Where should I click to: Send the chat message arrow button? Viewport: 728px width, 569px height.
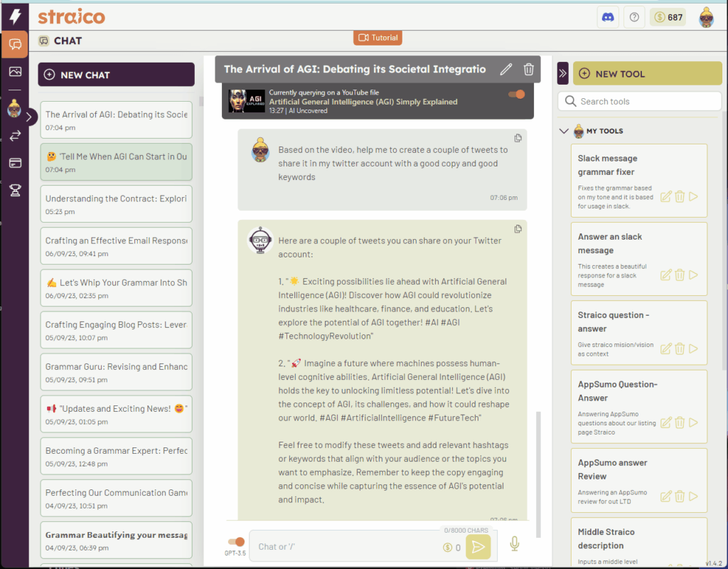[478, 547]
